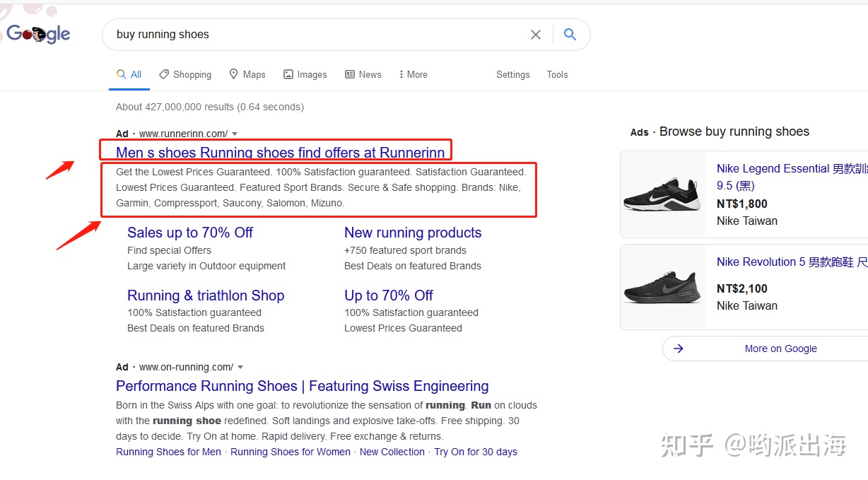Expand the dropdown arrow beside www.runnerinn.com
868x480 pixels.
pyautogui.click(x=235, y=134)
